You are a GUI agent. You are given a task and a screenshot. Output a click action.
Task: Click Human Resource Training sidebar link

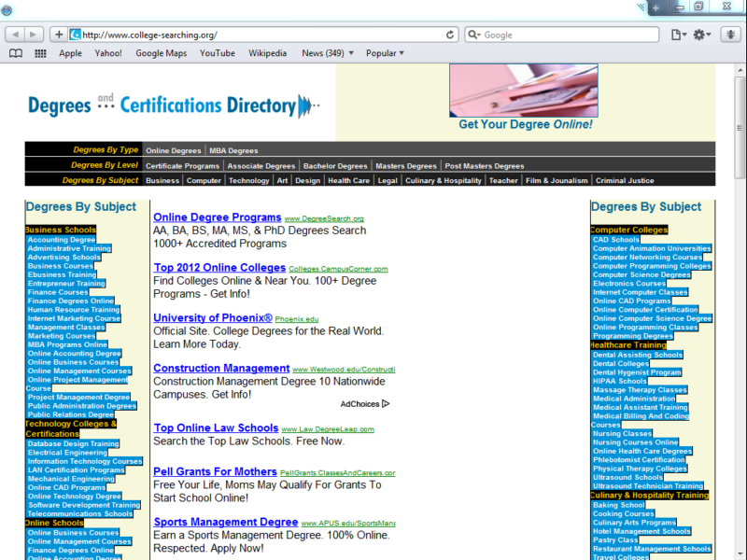click(74, 310)
